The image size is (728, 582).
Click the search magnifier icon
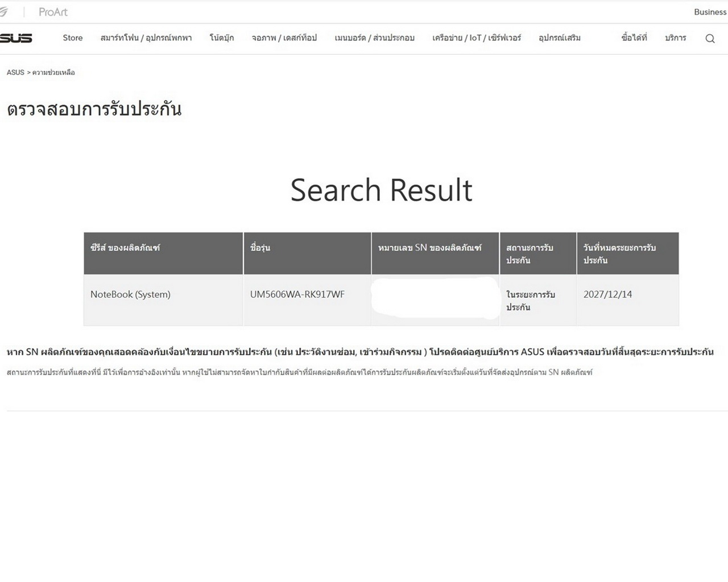[710, 39]
